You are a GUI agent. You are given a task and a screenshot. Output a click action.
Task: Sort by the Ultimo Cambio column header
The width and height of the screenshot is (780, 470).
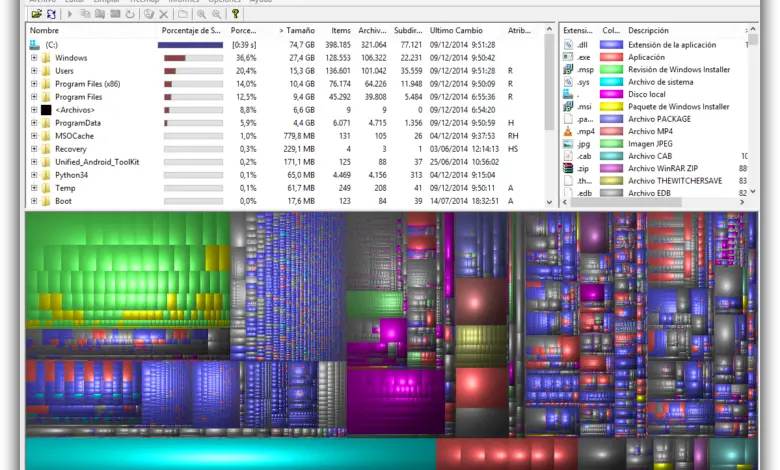coord(456,30)
